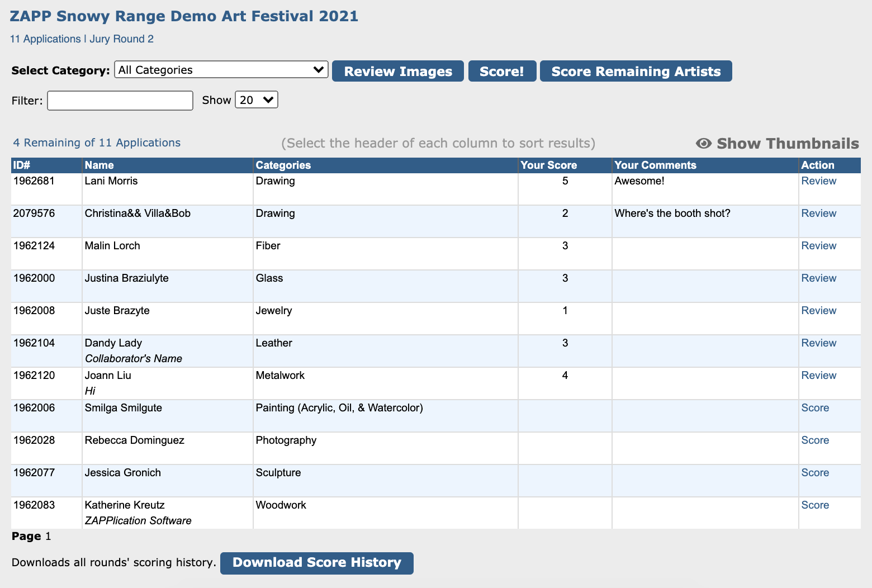
Task: Sort results by Name column header
Action: [x=99, y=165]
